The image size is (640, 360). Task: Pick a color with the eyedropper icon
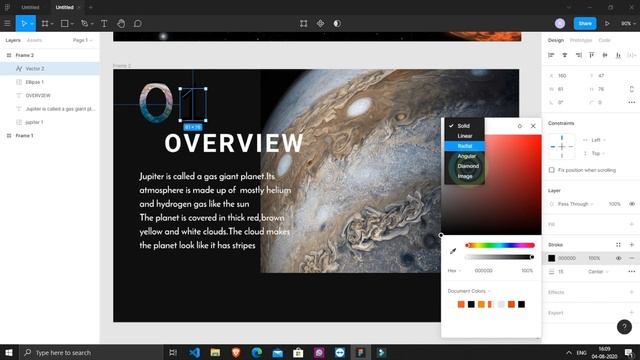click(x=453, y=251)
